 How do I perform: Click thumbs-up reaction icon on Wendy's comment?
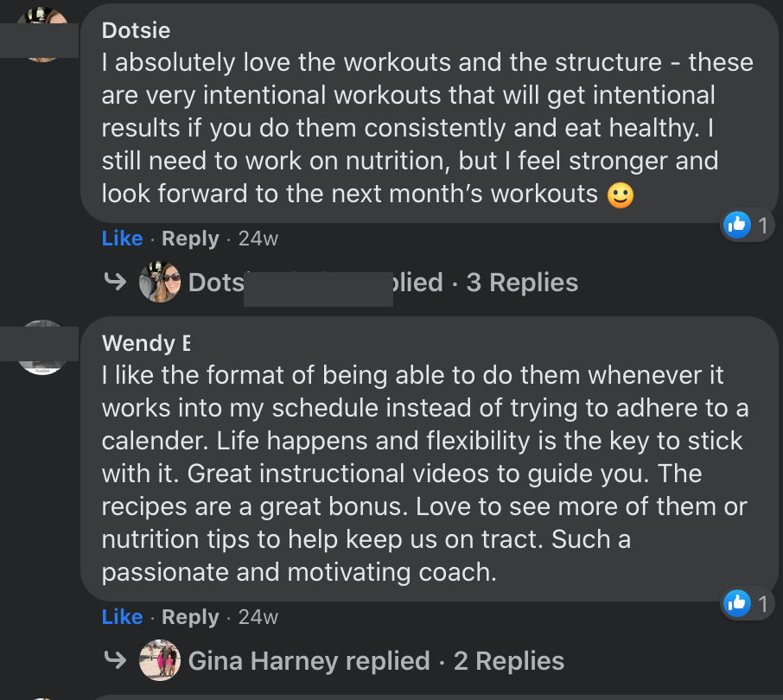(x=736, y=603)
